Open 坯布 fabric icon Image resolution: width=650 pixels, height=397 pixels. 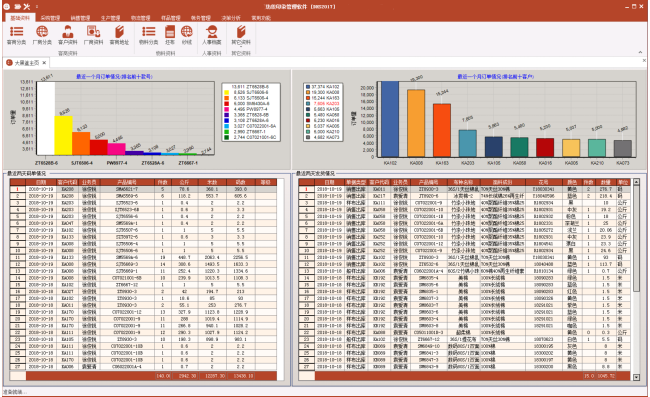[170, 35]
